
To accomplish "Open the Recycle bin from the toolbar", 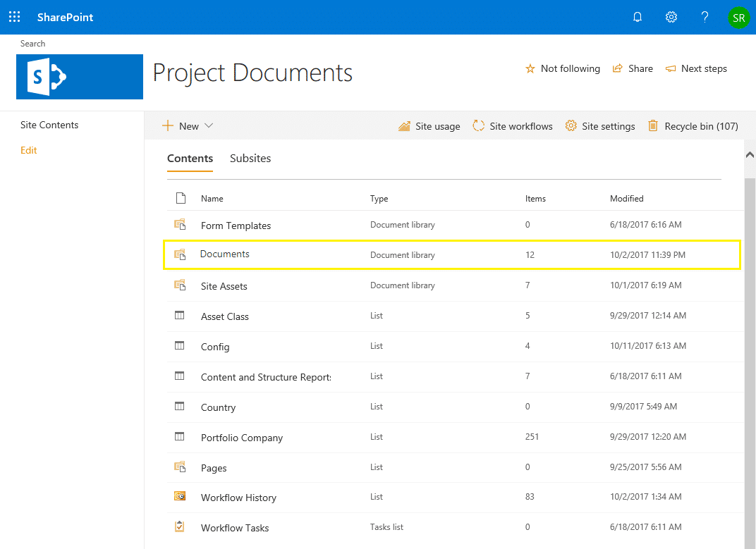I will tap(700, 125).
